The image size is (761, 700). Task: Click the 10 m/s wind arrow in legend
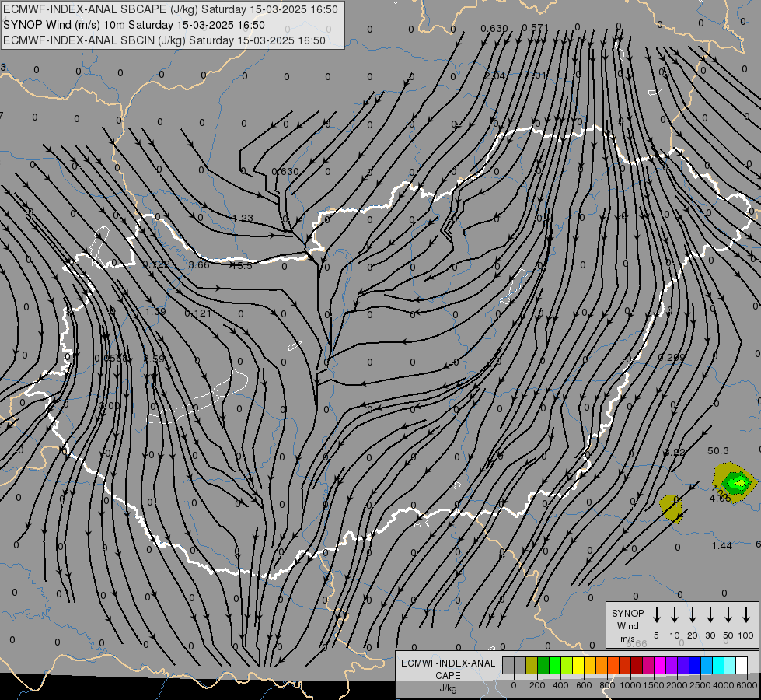point(675,615)
